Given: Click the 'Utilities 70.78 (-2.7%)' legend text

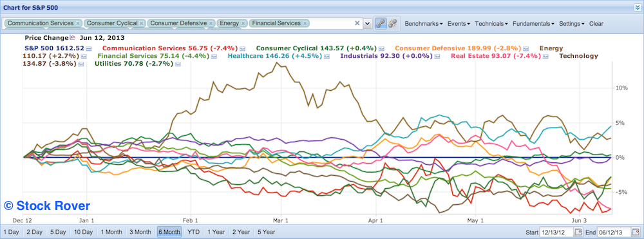Looking at the screenshot, I should [x=135, y=64].
